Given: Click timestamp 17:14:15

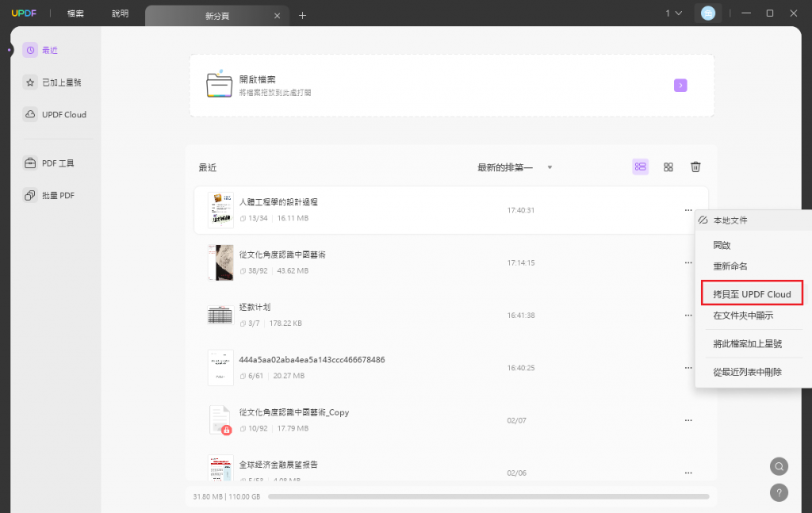Looking at the screenshot, I should pos(520,262).
